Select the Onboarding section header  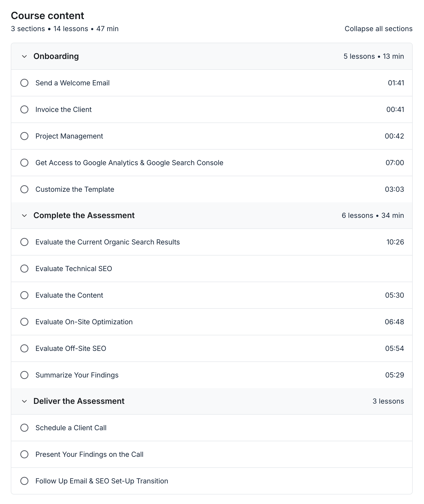[56, 56]
